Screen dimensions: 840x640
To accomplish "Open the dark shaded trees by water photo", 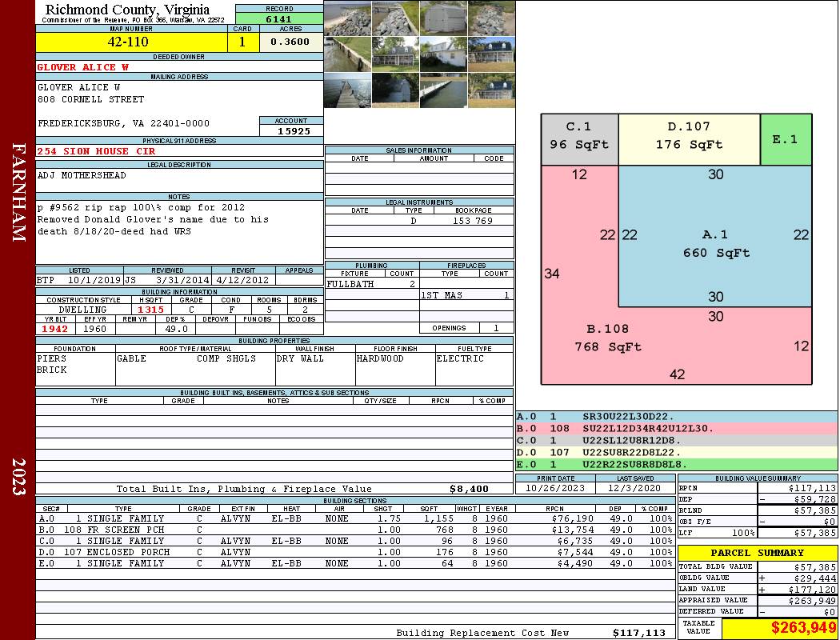I will [395, 90].
